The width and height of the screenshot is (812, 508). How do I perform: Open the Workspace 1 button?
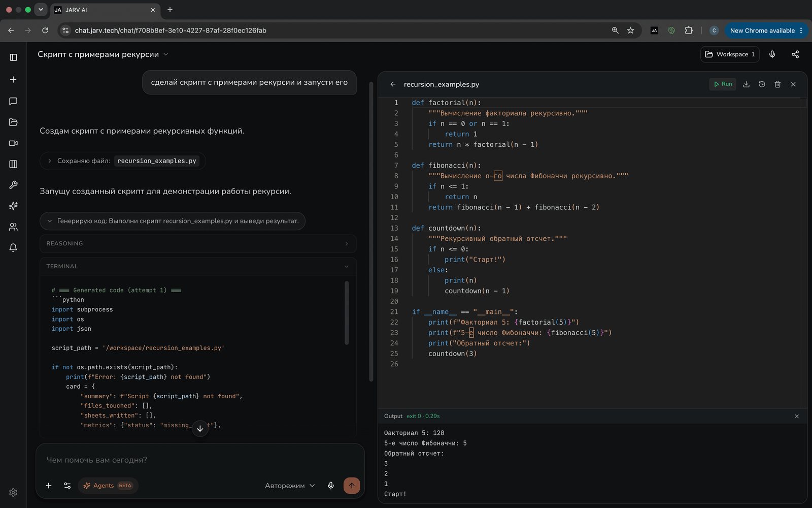730,54
